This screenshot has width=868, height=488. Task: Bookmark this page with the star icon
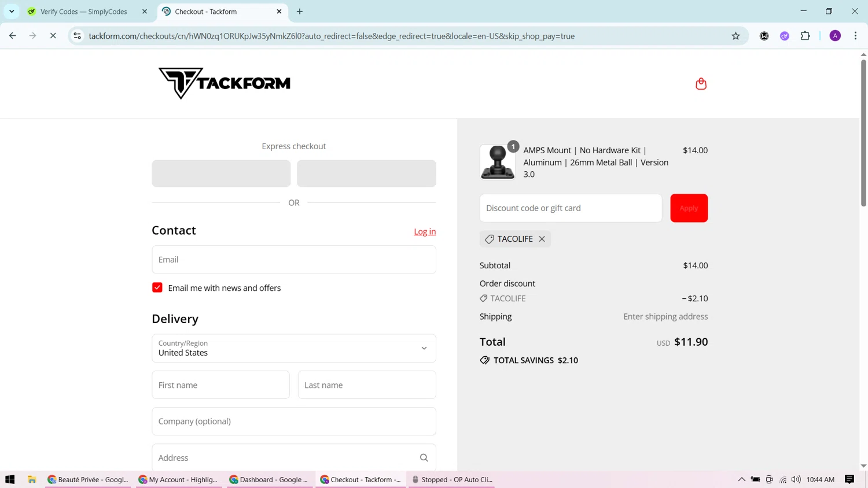(x=735, y=36)
